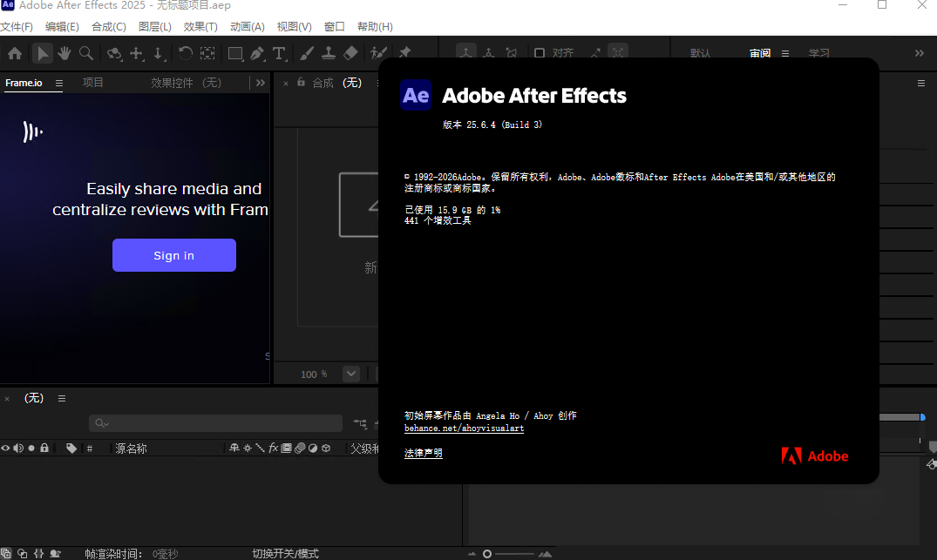Select the Pen tool
937x560 pixels.
click(x=257, y=54)
